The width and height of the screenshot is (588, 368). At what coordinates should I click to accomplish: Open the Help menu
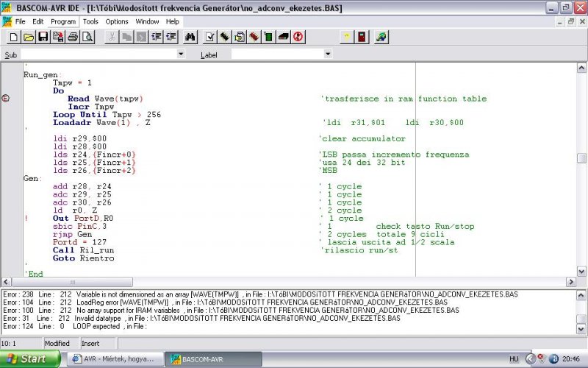(172, 21)
